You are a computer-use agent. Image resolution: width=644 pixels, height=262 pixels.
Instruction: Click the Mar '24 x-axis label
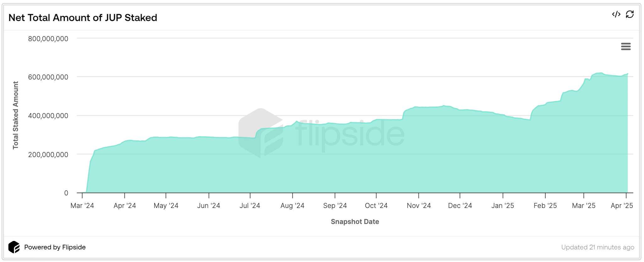coord(82,206)
